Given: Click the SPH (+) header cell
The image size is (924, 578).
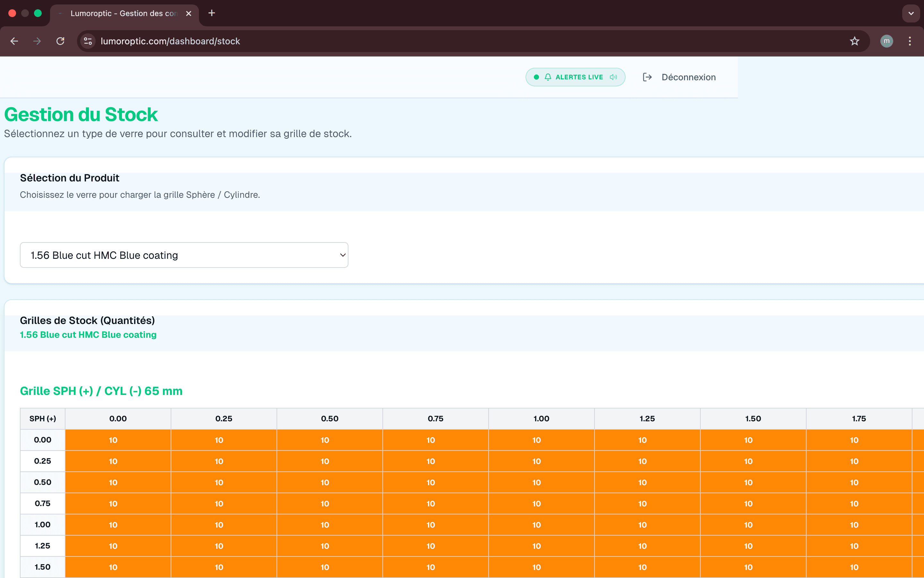Looking at the screenshot, I should [x=43, y=419].
